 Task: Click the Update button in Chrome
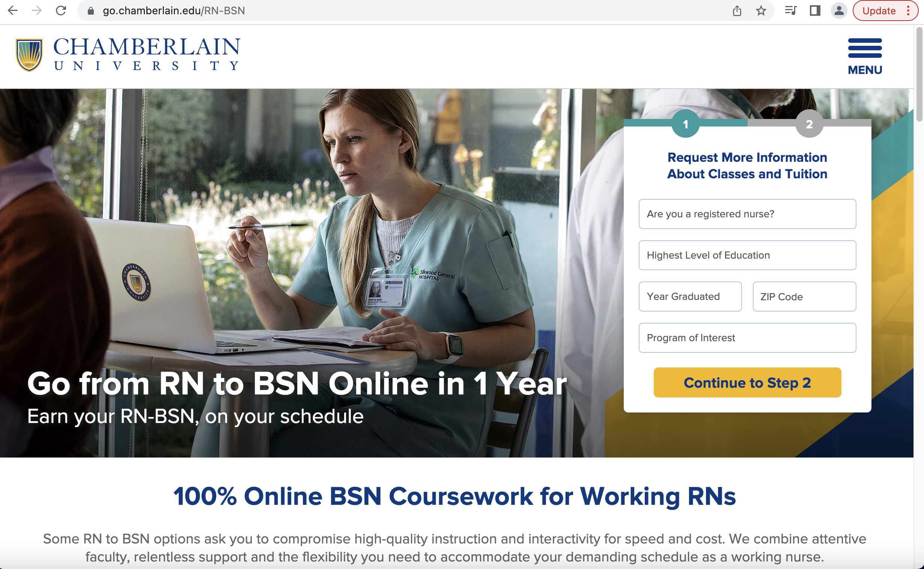point(879,11)
